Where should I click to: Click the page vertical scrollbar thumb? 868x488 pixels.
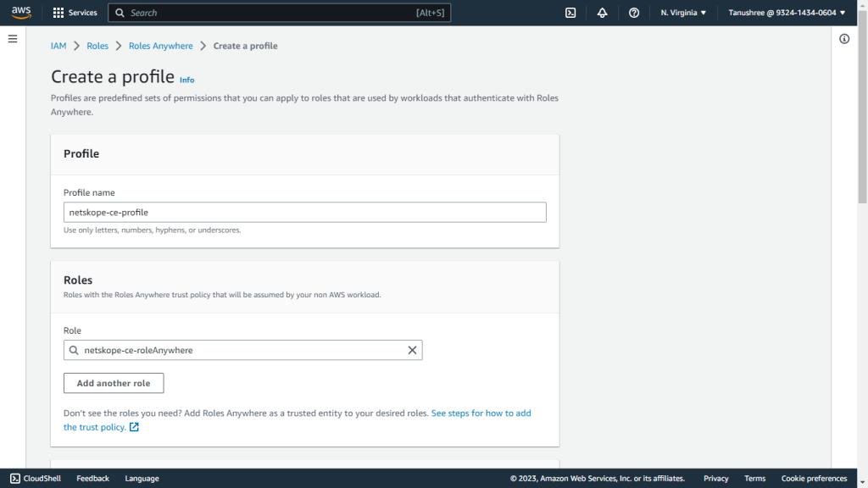pos(862,108)
